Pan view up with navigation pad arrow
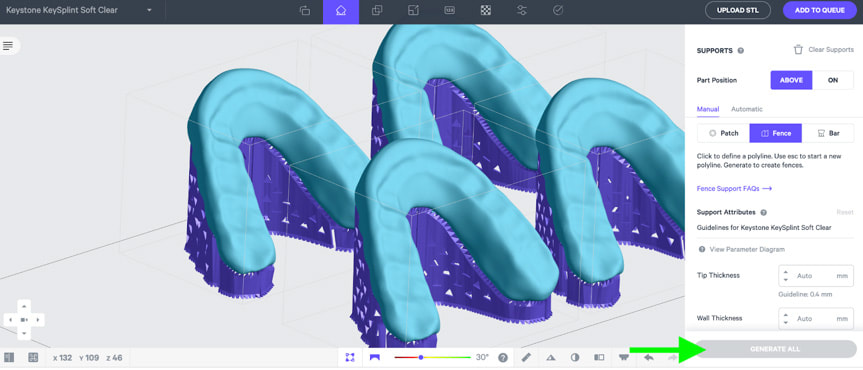 coord(24,306)
